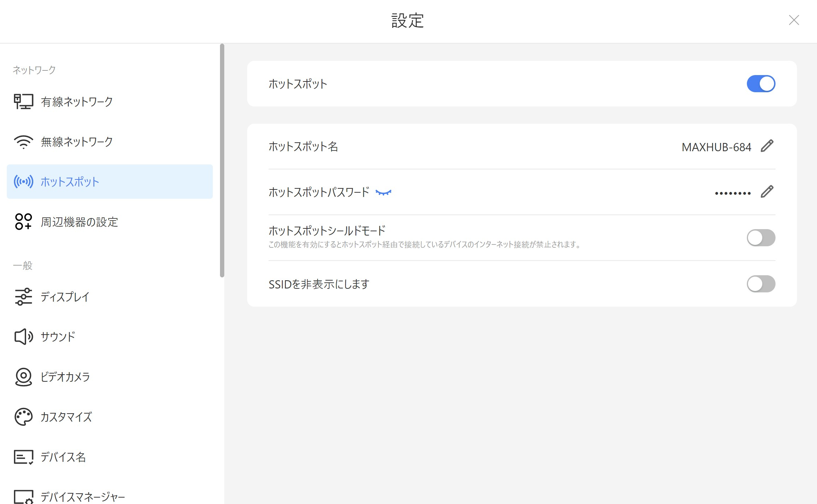The image size is (817, 504).
Task: Click the wired network monitor icon
Action: click(x=23, y=102)
